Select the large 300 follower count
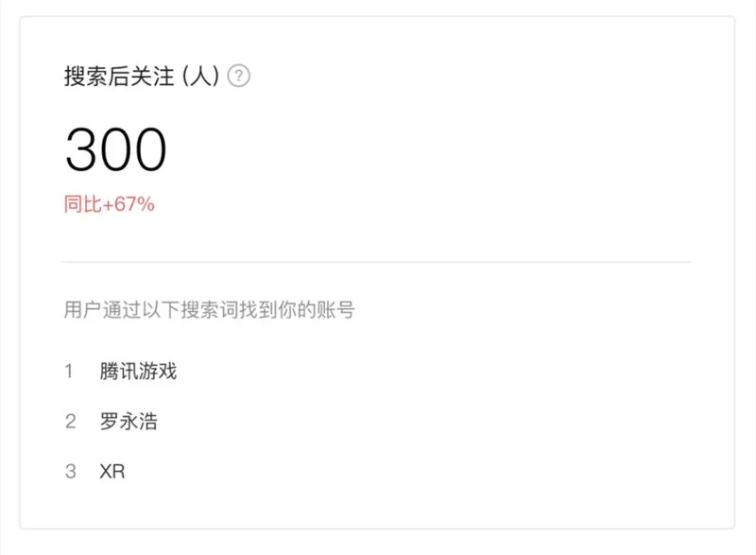The image size is (756, 555). (x=116, y=149)
